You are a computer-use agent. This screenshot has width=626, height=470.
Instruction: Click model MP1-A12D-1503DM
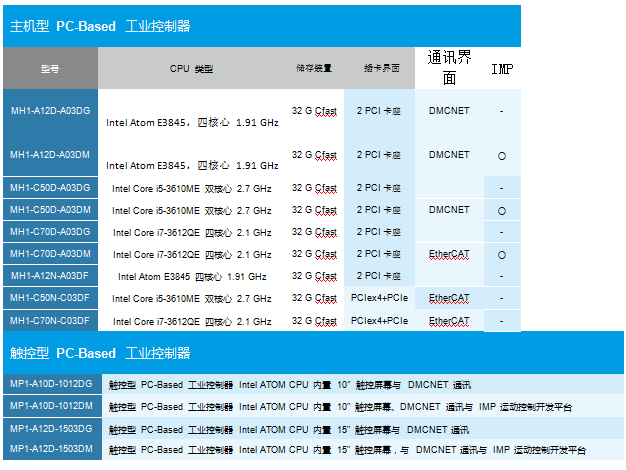click(52, 449)
